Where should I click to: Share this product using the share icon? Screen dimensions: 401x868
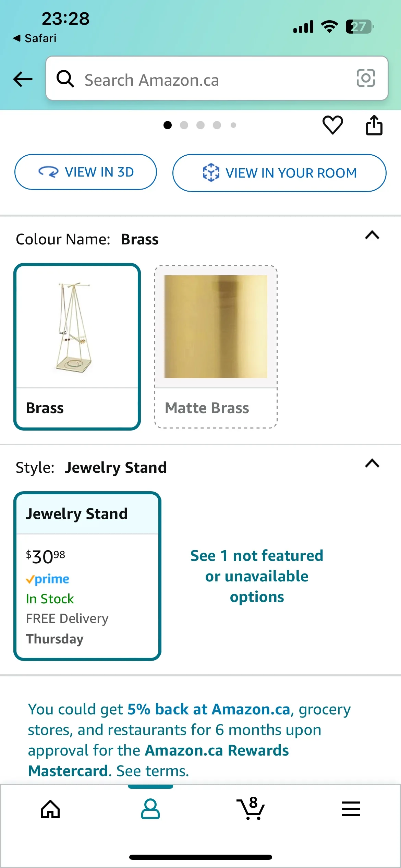click(374, 125)
